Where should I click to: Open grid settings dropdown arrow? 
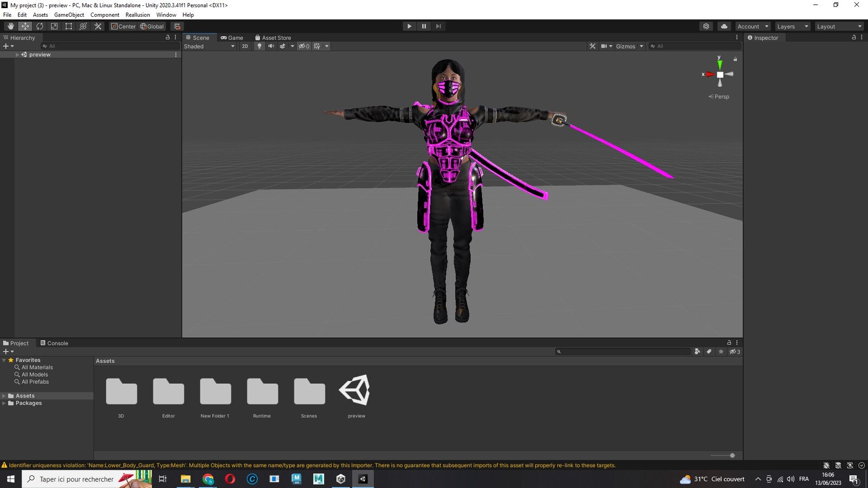(x=327, y=46)
